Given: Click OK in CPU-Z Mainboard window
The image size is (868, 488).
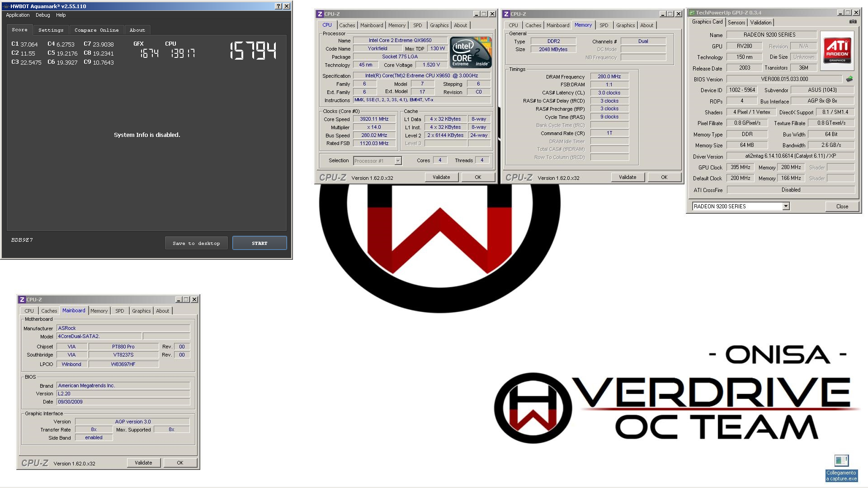Looking at the screenshot, I should 180,463.
